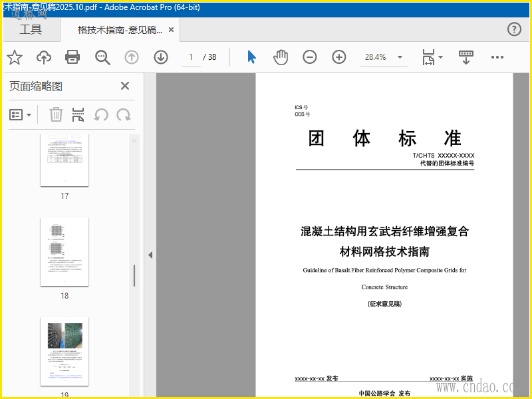The height and width of the screenshot is (399, 532).
Task: Zoom out with minus button
Action: pos(310,57)
